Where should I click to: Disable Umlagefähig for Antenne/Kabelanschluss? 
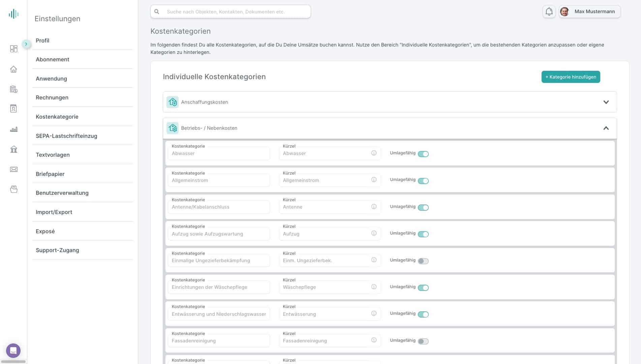pyautogui.click(x=423, y=208)
